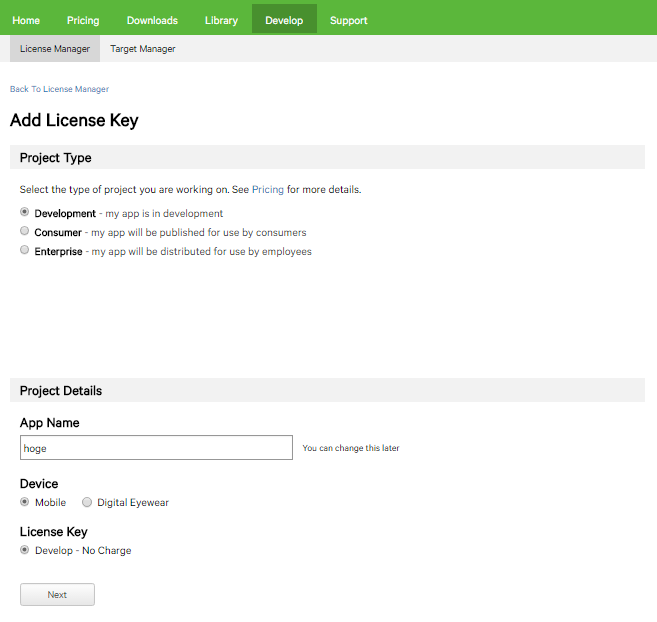
Task: Navigate to the Library menu item
Action: (x=221, y=20)
